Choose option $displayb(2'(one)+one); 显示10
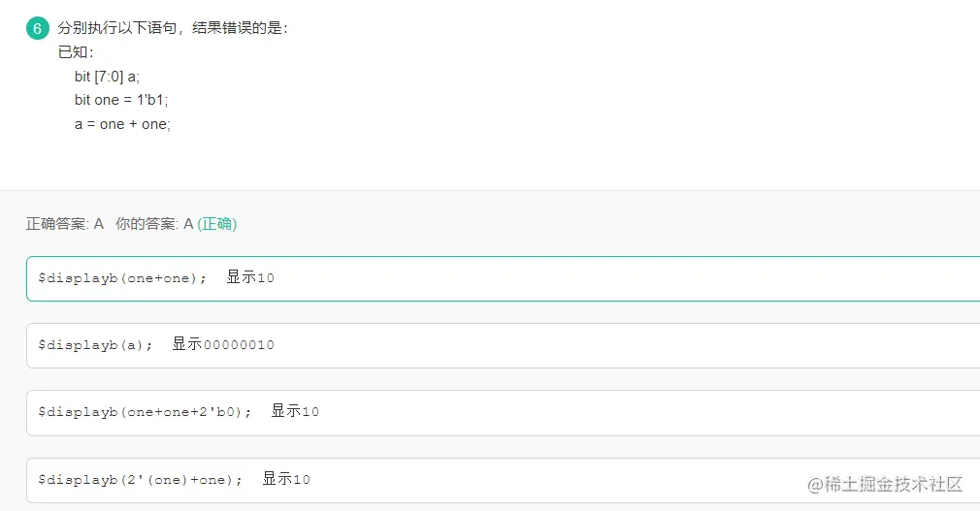 (x=503, y=480)
